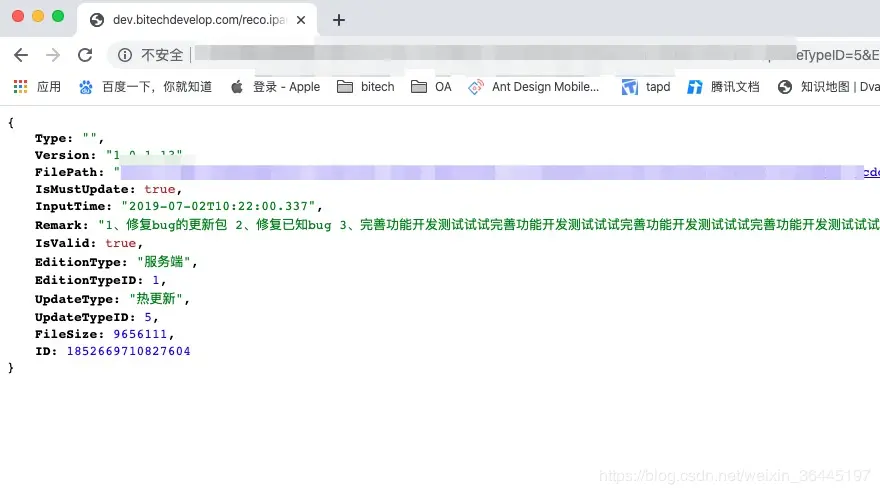Click the ID value 1852669710827604
The height and width of the screenshot is (494, 880).
[129, 351]
